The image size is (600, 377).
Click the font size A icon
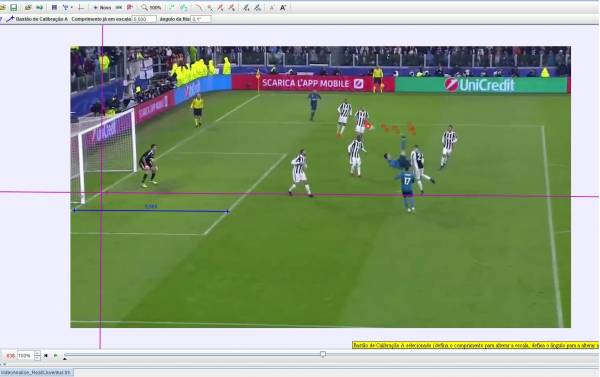click(x=283, y=7)
